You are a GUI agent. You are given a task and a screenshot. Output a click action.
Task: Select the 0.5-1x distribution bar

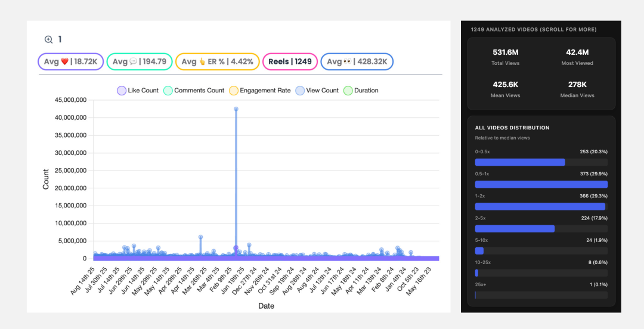click(x=541, y=184)
